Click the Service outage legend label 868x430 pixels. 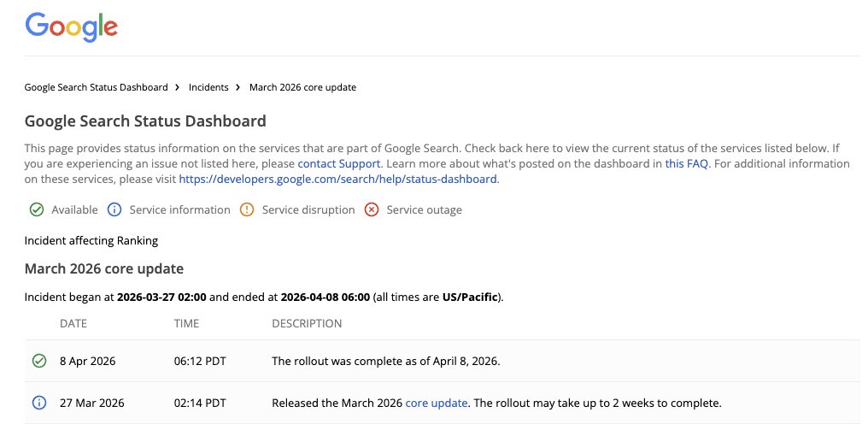tap(424, 210)
